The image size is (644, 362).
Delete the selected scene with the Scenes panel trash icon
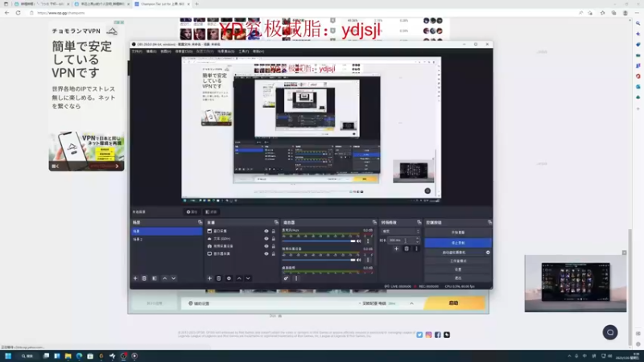(x=144, y=278)
